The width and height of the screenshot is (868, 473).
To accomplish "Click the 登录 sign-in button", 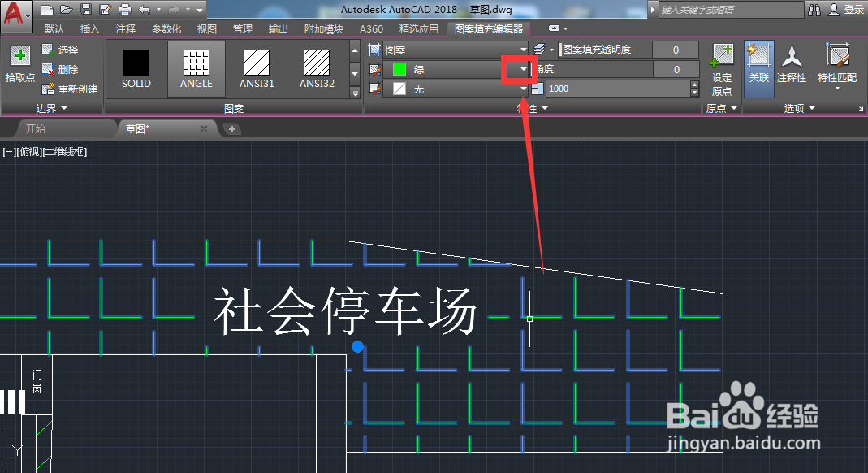I will pos(847,10).
